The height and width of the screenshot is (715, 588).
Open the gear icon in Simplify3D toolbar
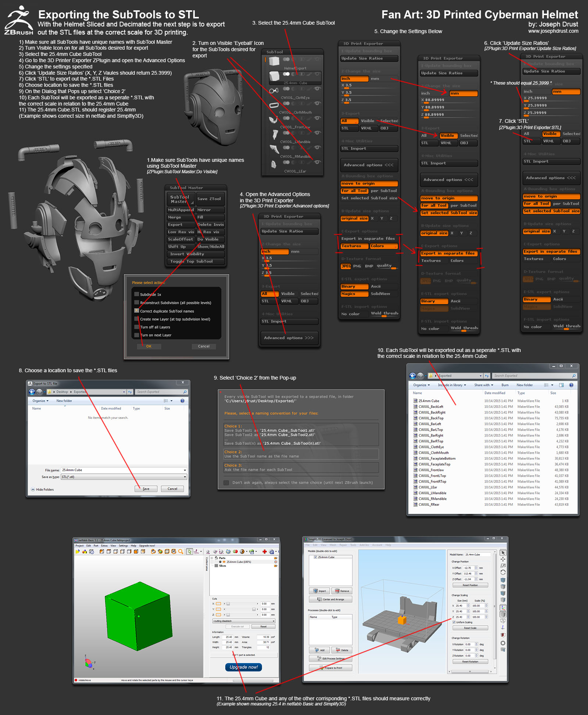(x=503, y=643)
